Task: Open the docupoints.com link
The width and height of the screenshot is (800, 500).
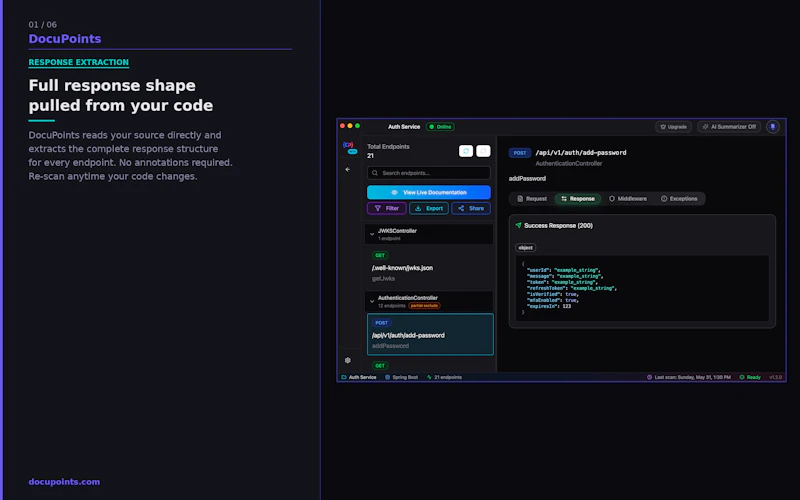Action: pyautogui.click(x=64, y=482)
